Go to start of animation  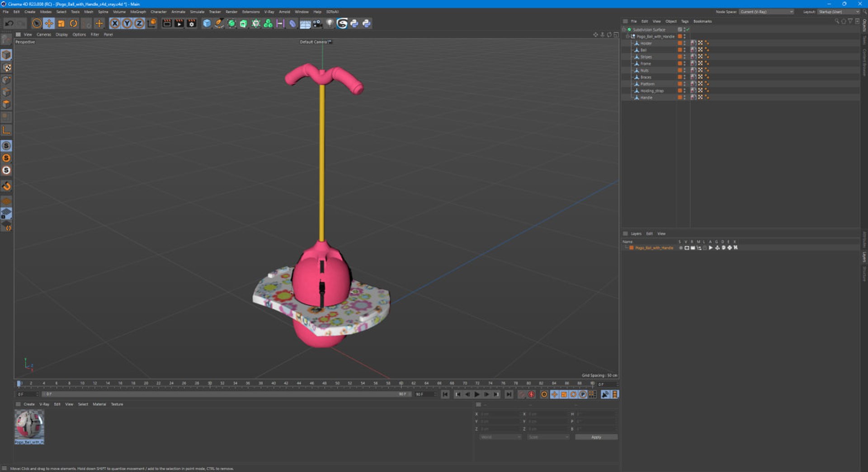(x=445, y=395)
